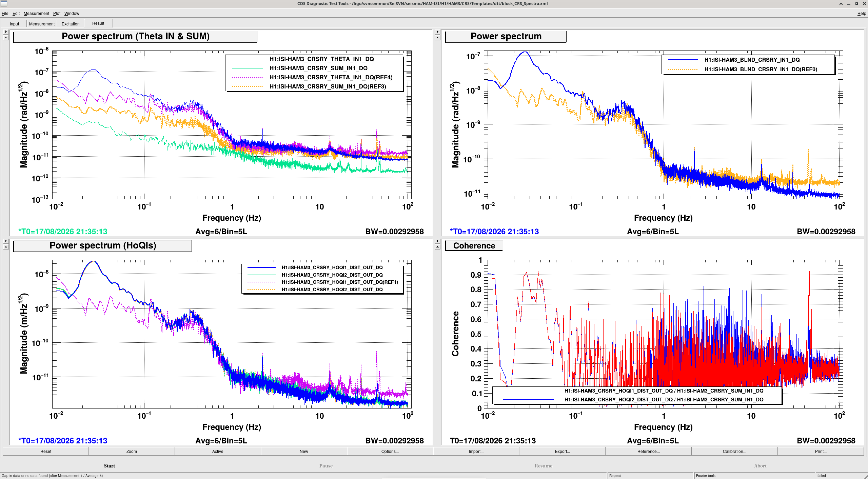Screen dimensions: 868x479
Task: Switch to the Excitation tab
Action: [71, 24]
